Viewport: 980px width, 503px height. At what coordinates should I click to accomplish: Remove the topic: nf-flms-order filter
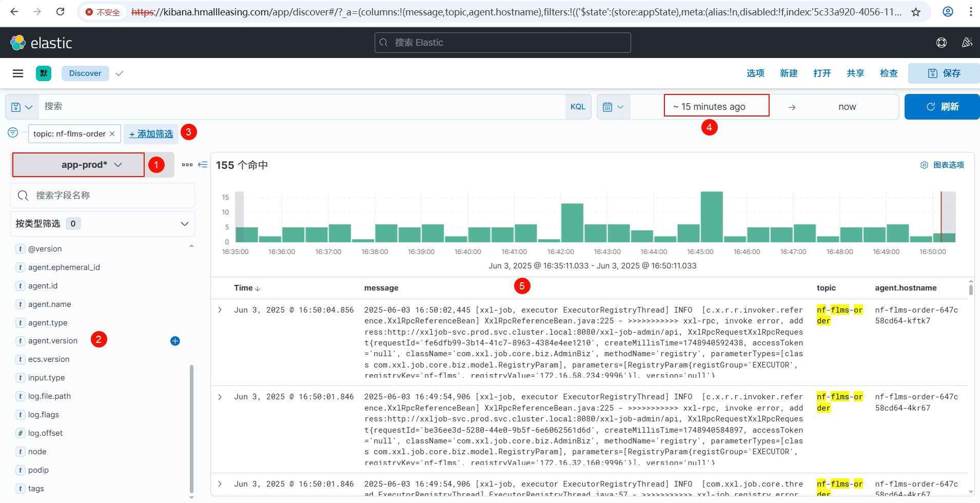pos(112,134)
